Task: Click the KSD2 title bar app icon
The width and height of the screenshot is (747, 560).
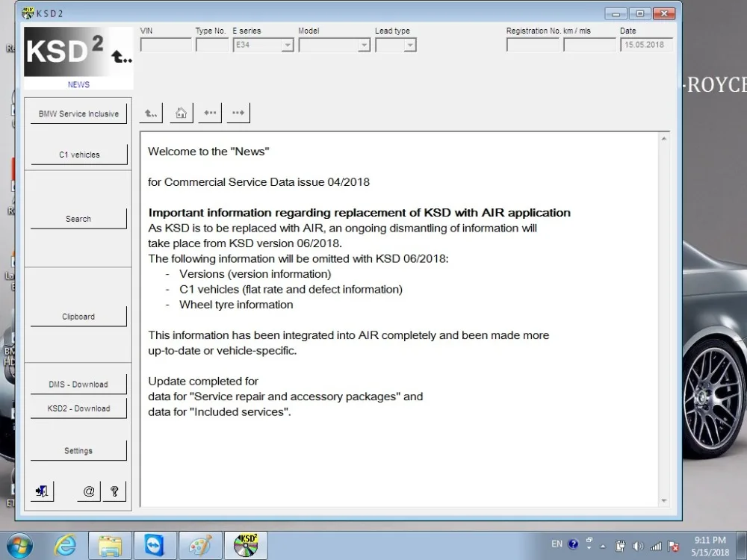Action: pos(28,13)
